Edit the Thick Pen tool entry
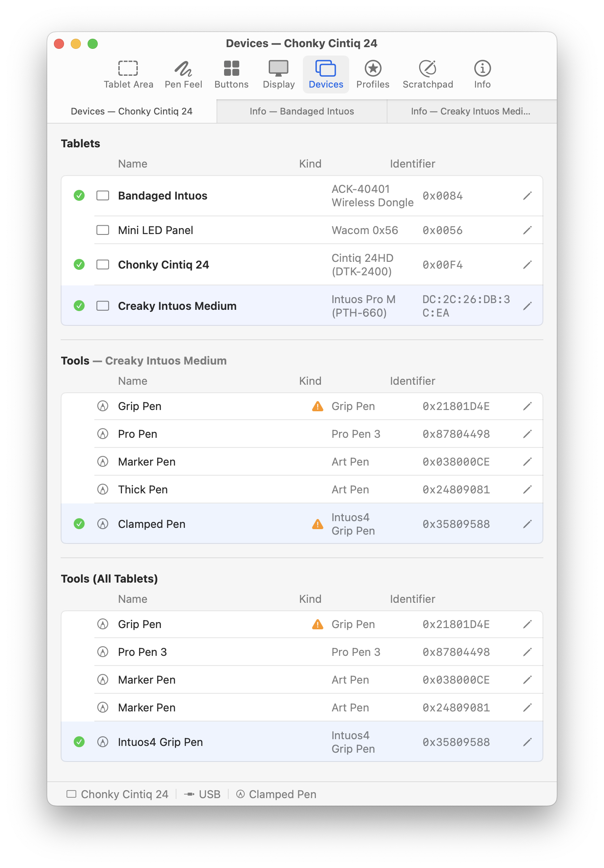Screen dimensions: 604x868 (527, 490)
